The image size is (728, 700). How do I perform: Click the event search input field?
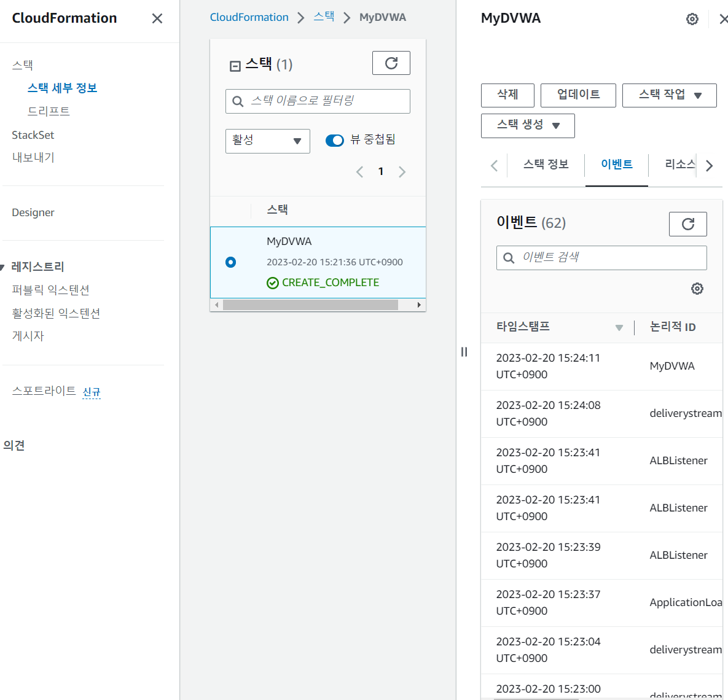tap(601, 258)
